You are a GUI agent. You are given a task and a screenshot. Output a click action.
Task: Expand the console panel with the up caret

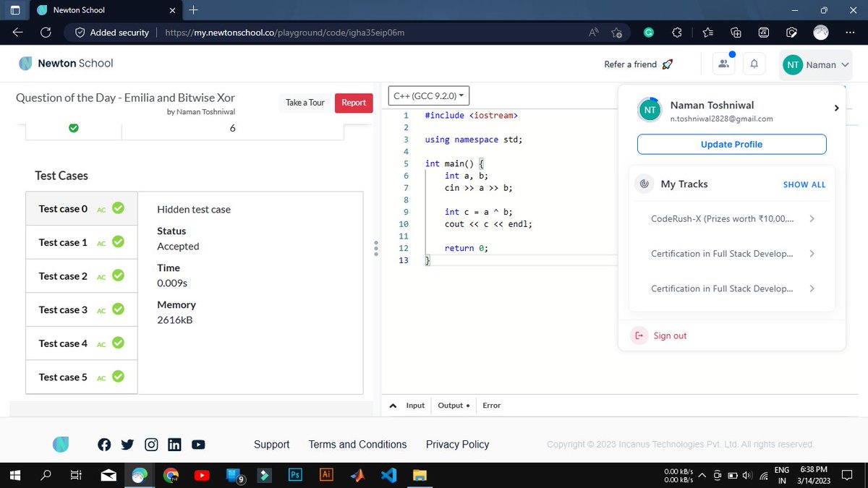(x=392, y=406)
